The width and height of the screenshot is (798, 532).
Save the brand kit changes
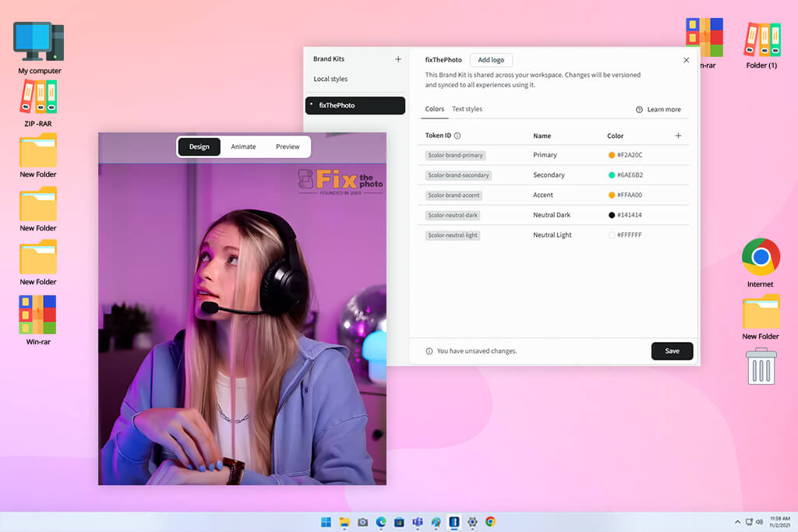click(x=672, y=351)
